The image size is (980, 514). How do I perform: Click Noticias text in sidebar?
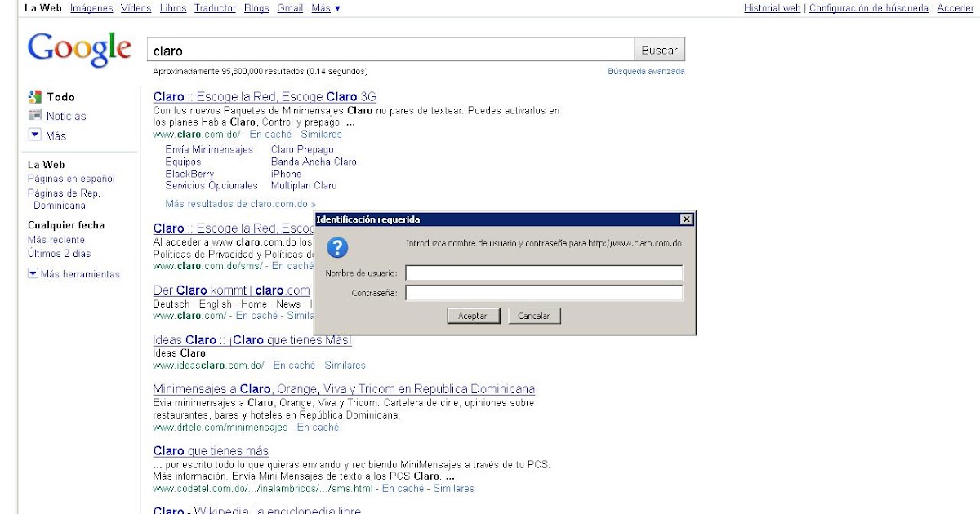click(x=66, y=116)
